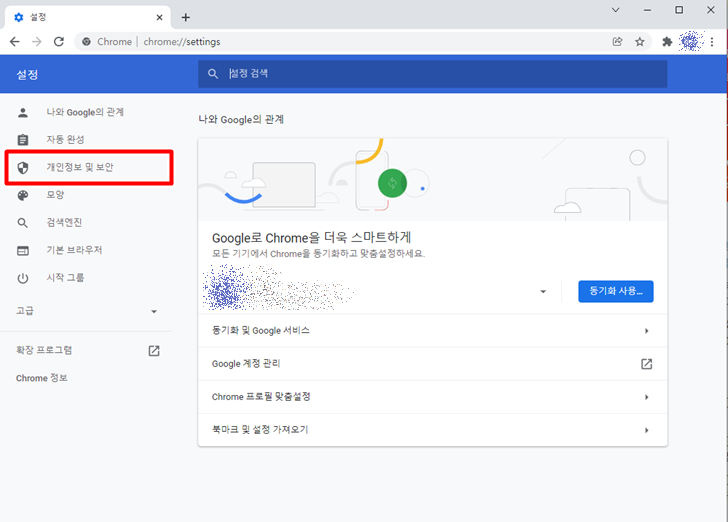The width and height of the screenshot is (728, 522).
Task: Click the arrow on 동기화 및 Google 서비스
Action: click(647, 331)
